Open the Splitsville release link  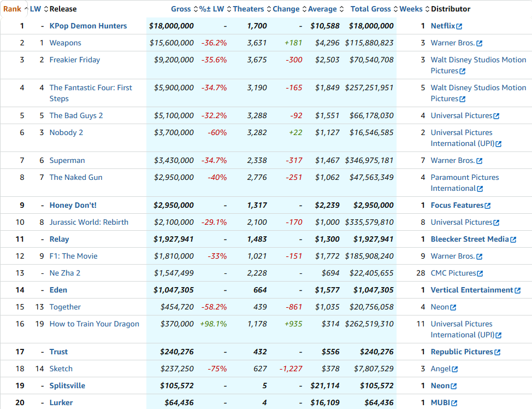pos(67,385)
